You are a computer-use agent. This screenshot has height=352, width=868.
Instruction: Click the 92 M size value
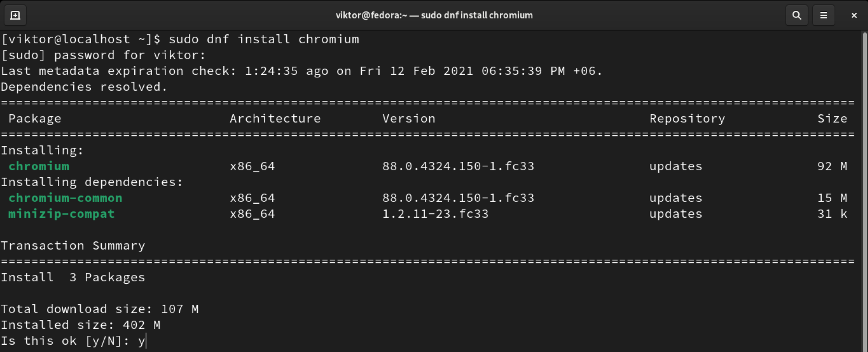click(x=832, y=166)
